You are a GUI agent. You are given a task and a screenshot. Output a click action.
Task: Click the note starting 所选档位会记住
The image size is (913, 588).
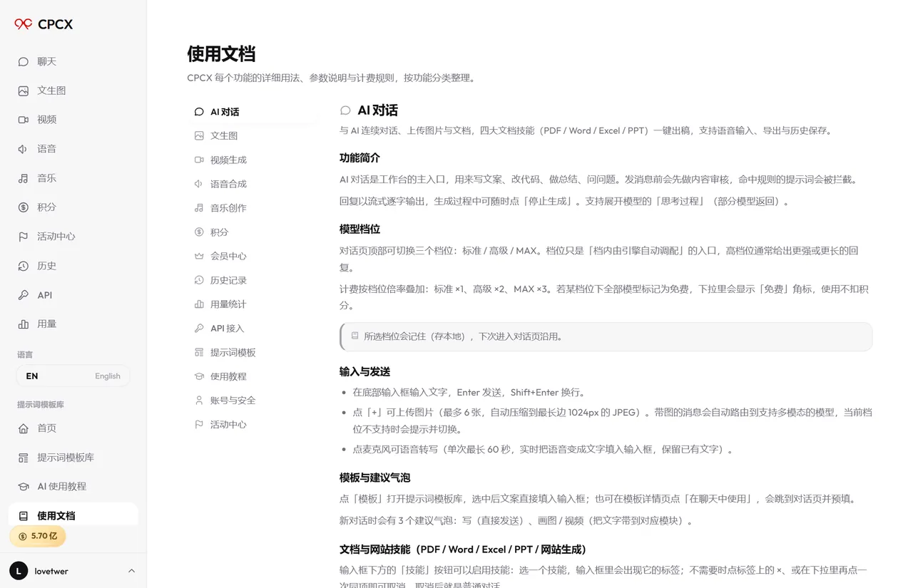tap(606, 336)
